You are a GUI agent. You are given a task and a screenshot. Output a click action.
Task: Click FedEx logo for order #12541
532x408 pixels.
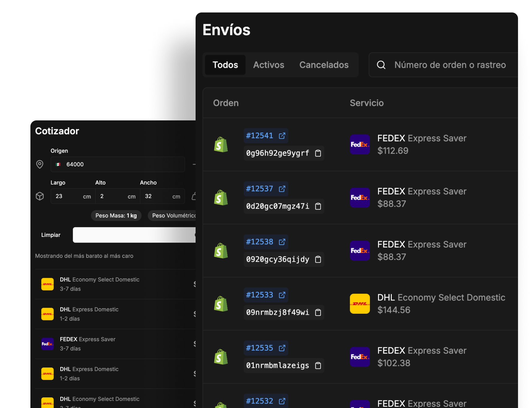[360, 144]
